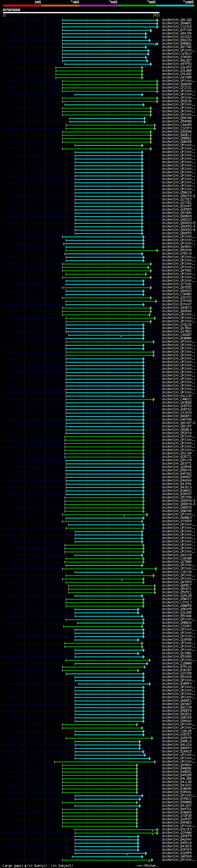Select the UniRef100_Q5RK29 label

(x=177, y=192)
